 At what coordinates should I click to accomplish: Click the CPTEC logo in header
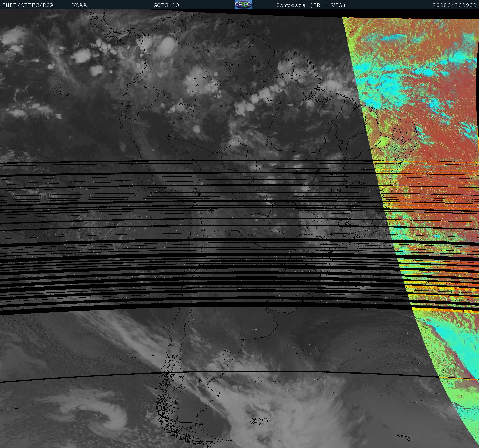pyautogui.click(x=243, y=5)
